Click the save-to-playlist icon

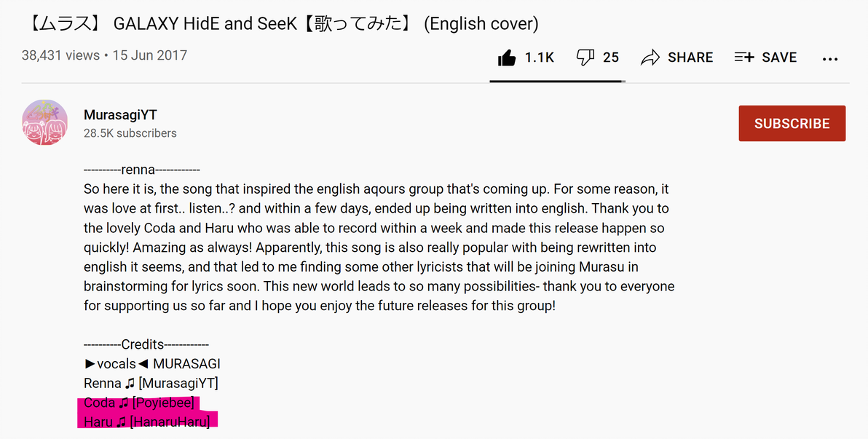(x=744, y=58)
